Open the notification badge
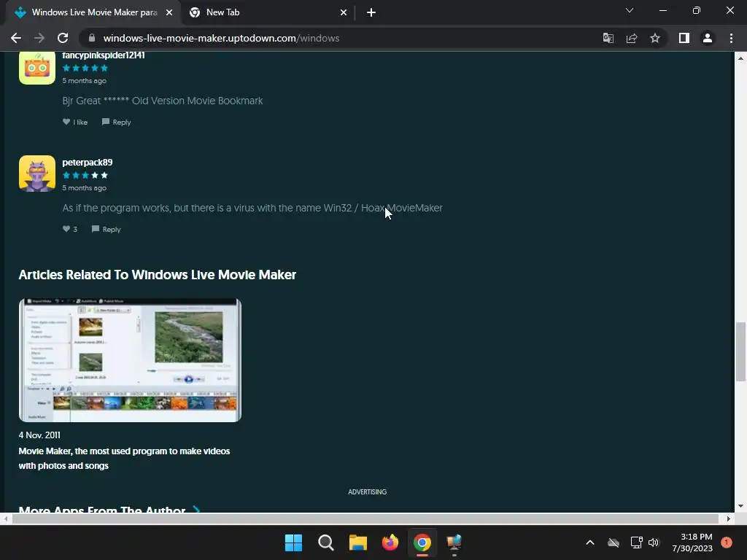 tap(727, 542)
